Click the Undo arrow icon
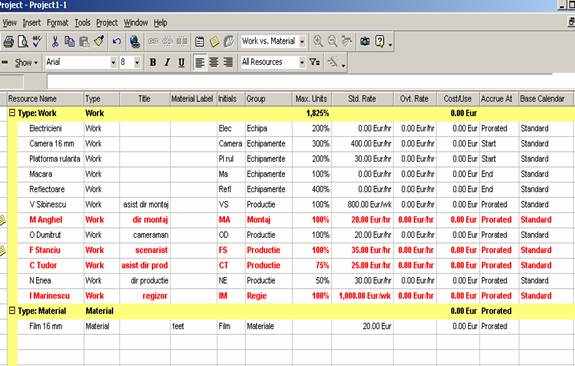 (117, 41)
